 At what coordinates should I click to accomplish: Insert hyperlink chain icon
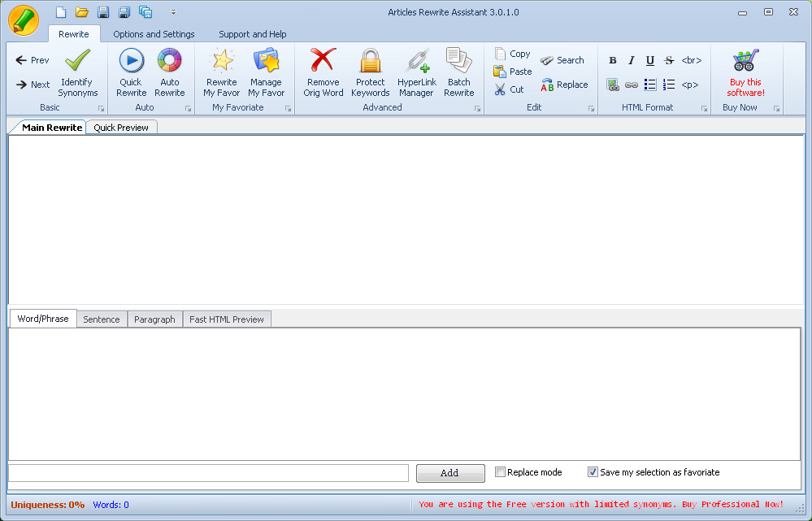pyautogui.click(x=632, y=85)
